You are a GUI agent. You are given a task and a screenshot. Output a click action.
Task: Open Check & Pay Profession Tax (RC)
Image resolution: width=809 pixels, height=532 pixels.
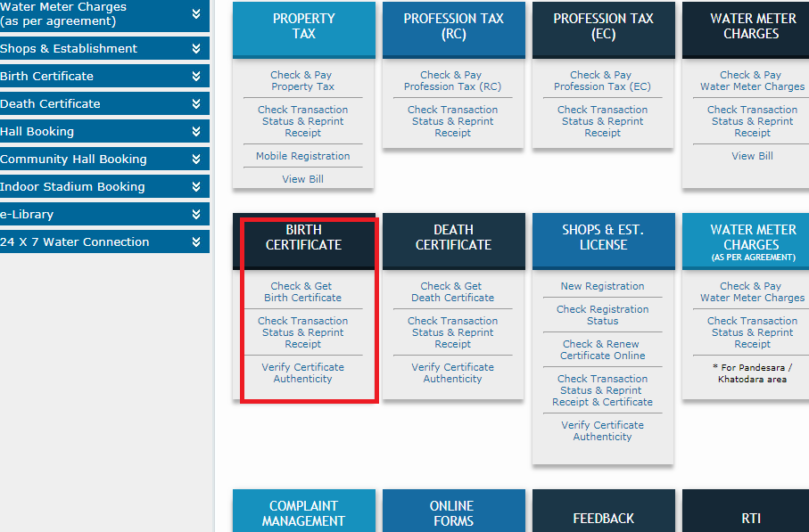452,81
